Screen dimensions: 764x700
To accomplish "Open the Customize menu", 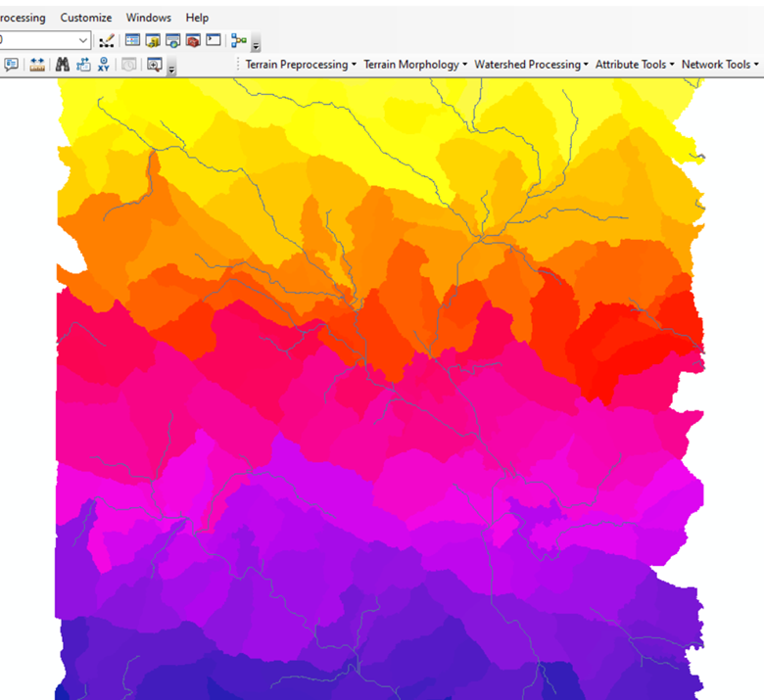I will coord(86,18).
